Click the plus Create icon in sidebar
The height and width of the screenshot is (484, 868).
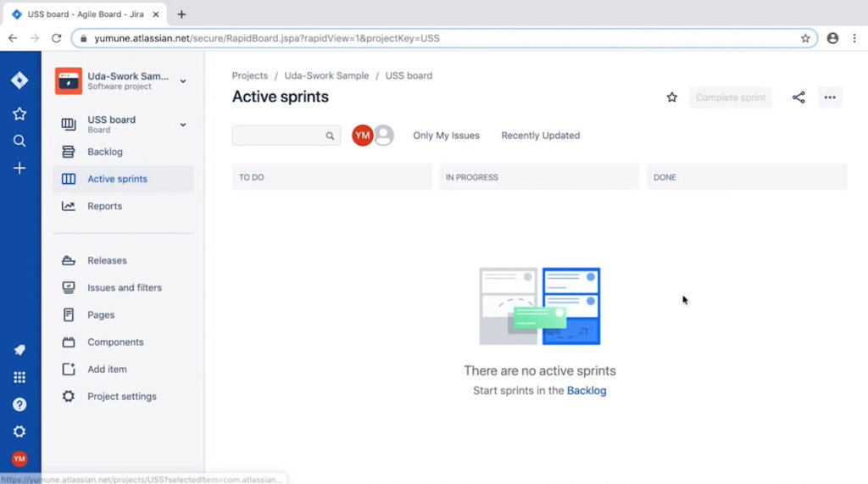19,168
